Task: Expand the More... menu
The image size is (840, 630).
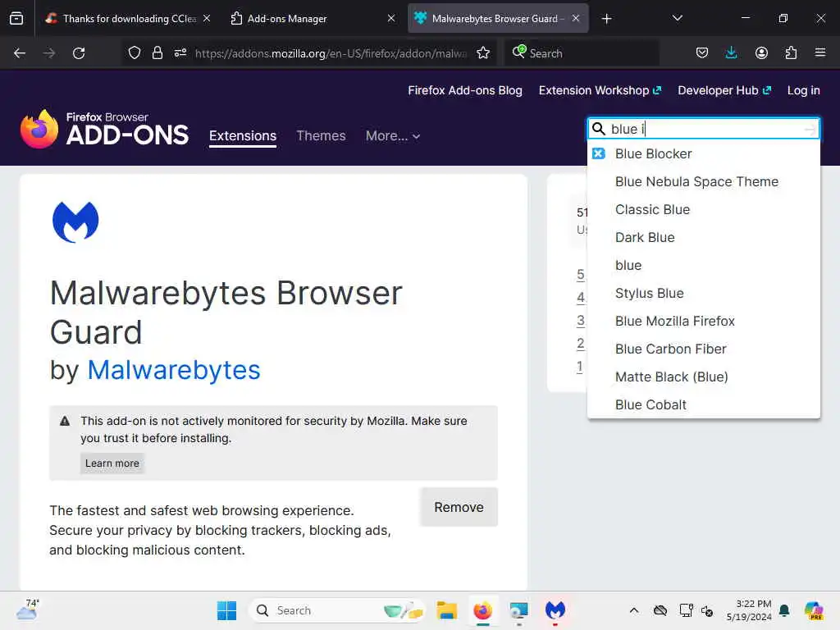Action: coord(392,136)
